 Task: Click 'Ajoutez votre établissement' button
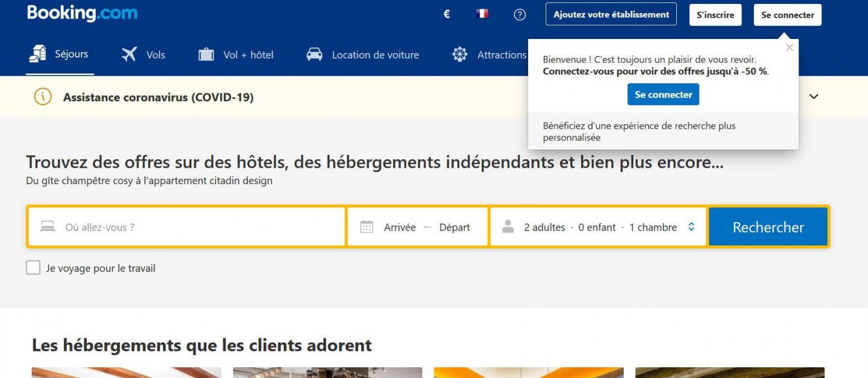[611, 15]
